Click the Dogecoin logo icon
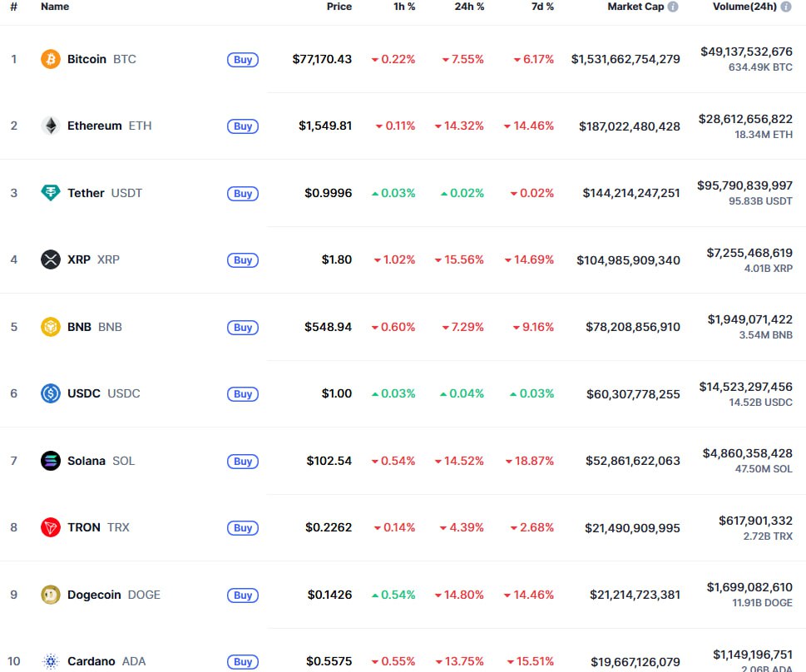 pyautogui.click(x=51, y=595)
